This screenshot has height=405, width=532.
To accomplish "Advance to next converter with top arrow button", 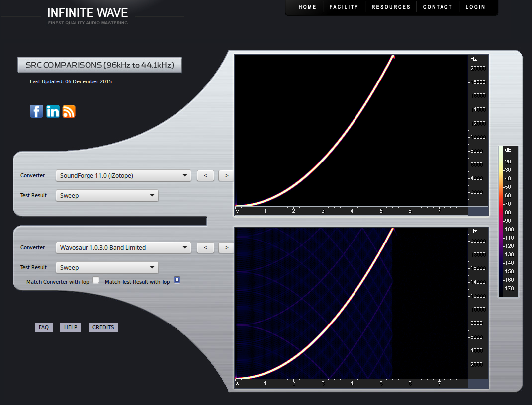I will pos(226,175).
